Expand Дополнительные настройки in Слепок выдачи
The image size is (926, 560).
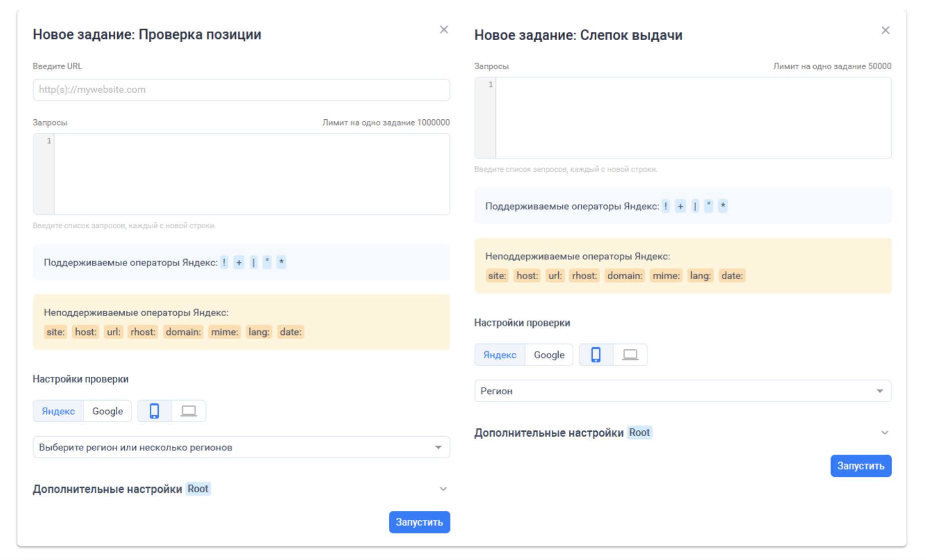click(x=885, y=433)
